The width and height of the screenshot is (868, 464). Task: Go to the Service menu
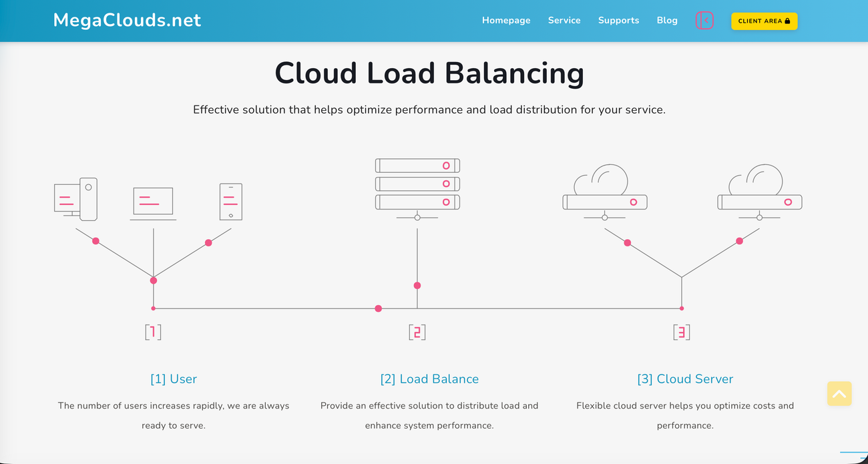pyautogui.click(x=564, y=21)
